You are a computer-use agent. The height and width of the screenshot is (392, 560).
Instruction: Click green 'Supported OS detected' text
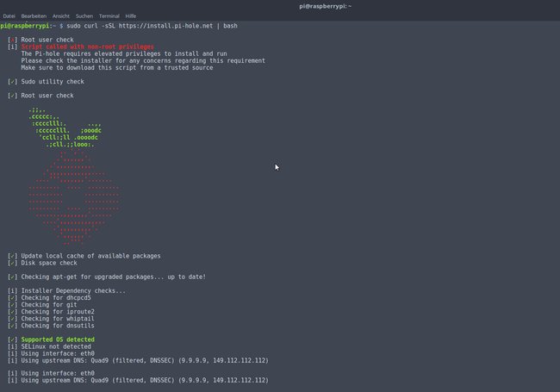click(58, 339)
